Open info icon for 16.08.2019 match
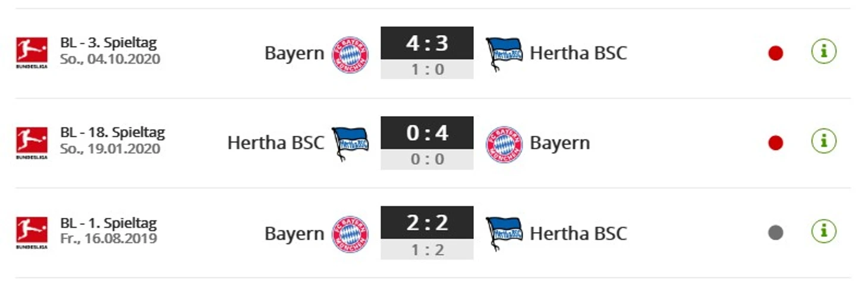The width and height of the screenshot is (868, 291). 823,231
